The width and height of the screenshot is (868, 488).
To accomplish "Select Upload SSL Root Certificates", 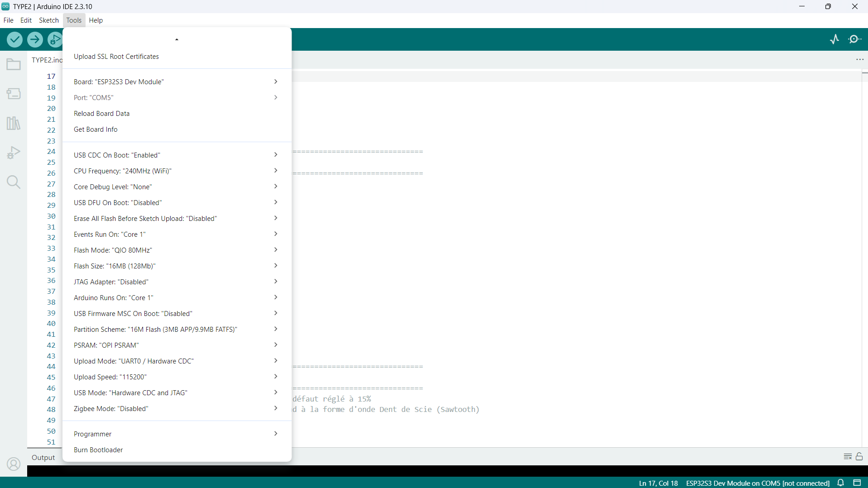I will click(177, 57).
